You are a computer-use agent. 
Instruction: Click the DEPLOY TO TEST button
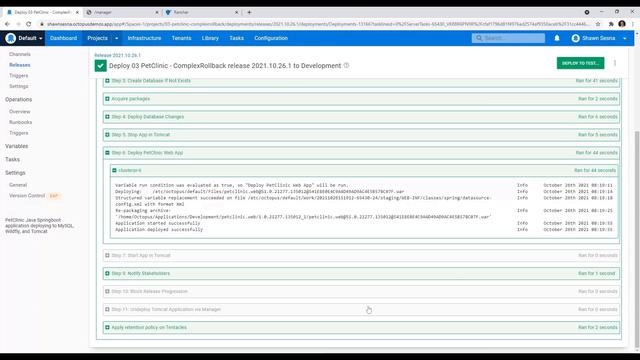click(x=580, y=63)
